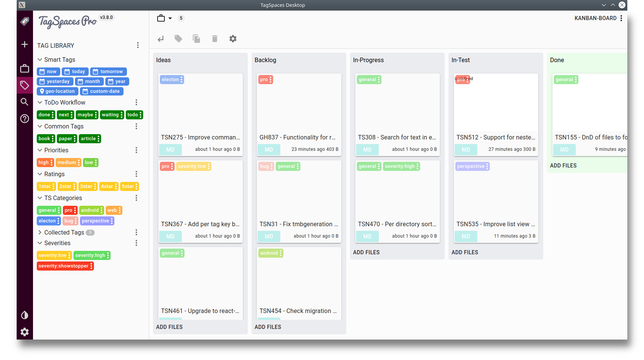Image resolution: width=644 pixels, height=360 pixels.
Task: Click the In-Test column title
Action: coord(461,60)
